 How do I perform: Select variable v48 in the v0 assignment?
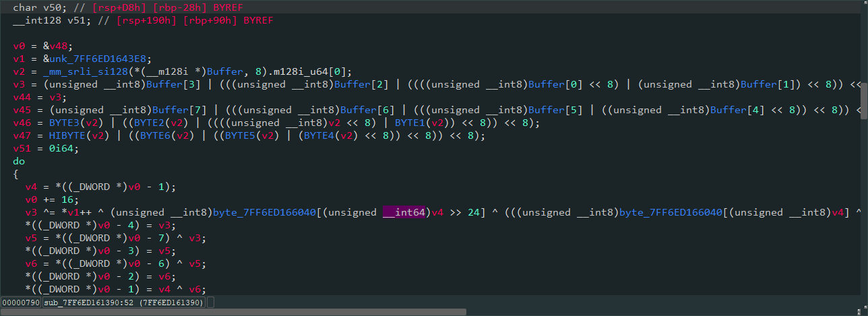(57, 46)
